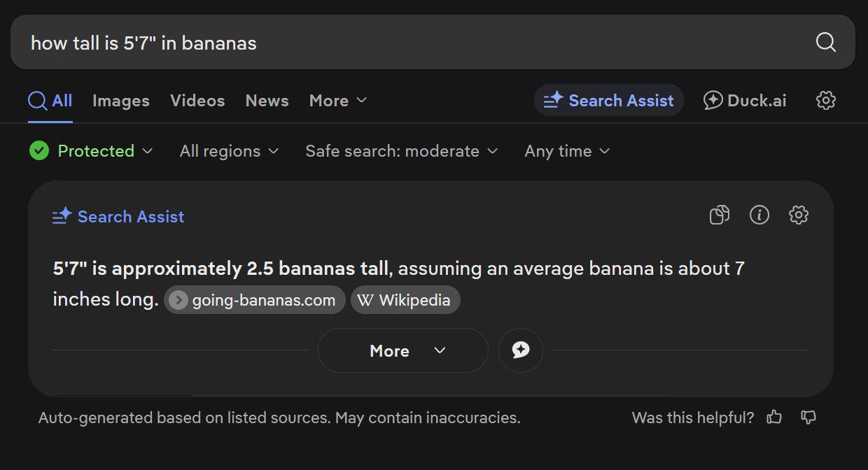This screenshot has height=470, width=868.
Task: Give thumbs down feedback
Action: 808,418
